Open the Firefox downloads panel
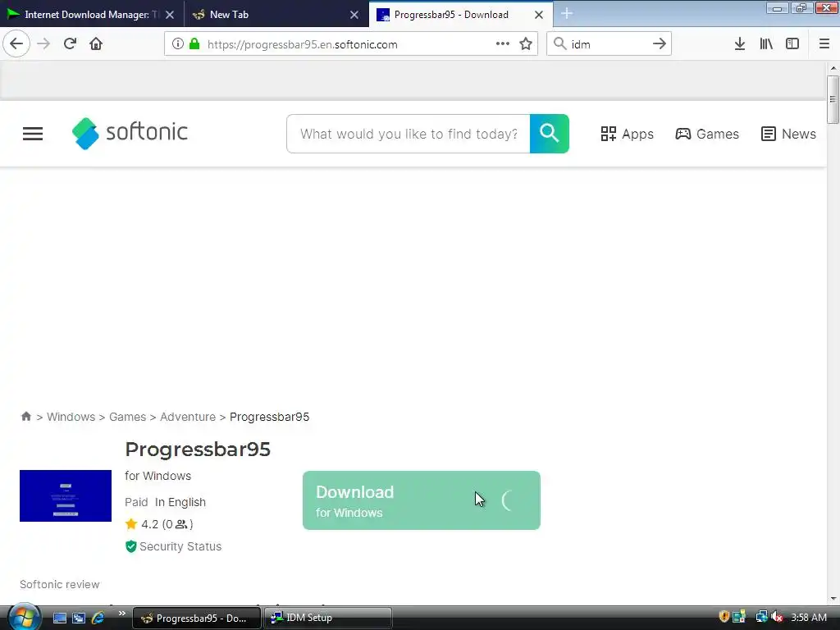840x630 pixels. pos(740,43)
